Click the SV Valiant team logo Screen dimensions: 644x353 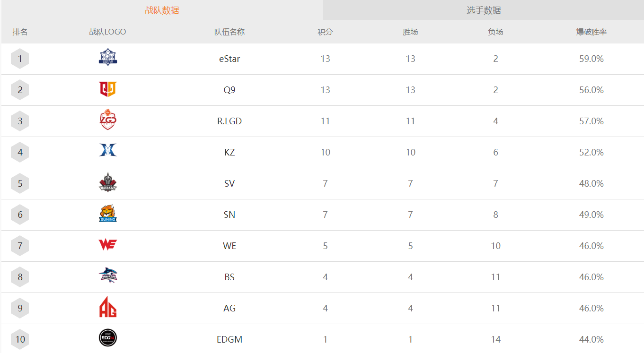[108, 182]
